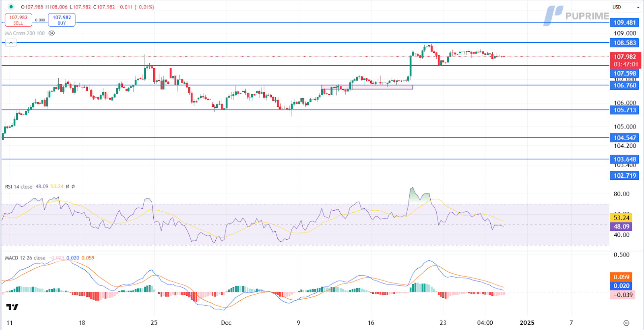Click the 109.000 price scale label

[x=625, y=33]
